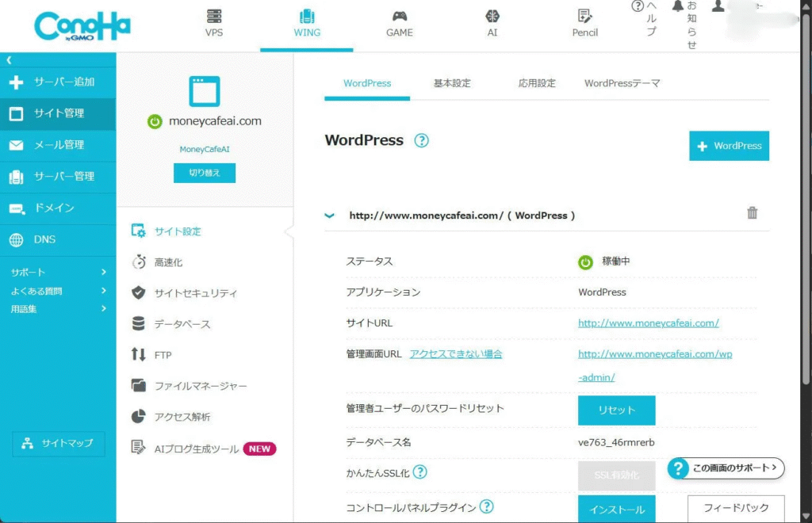Open the VPS service tab
Viewport: 812px width, 523px height.
pos(214,24)
